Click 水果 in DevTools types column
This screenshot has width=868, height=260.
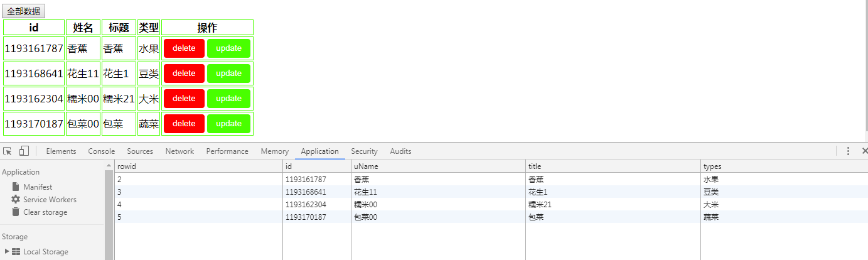[x=712, y=179]
